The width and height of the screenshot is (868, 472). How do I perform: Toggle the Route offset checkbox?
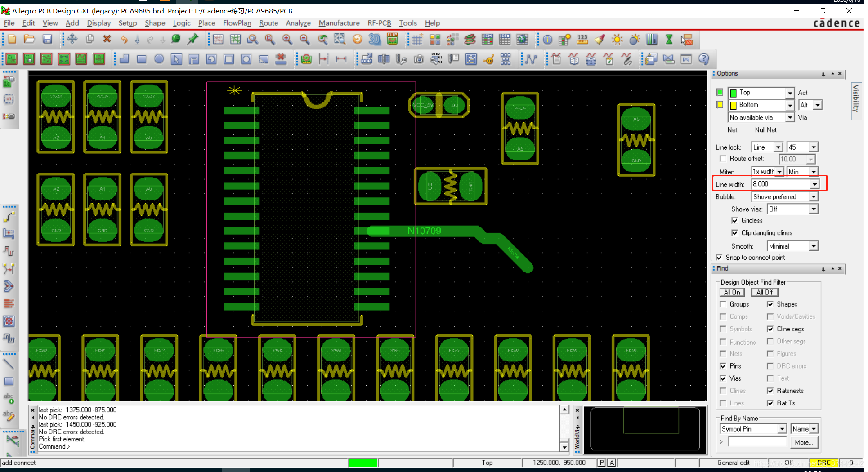click(x=723, y=159)
